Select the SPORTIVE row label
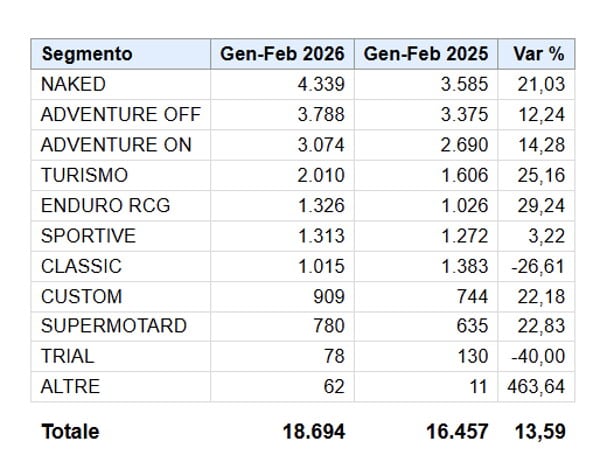Screen dimensions: 606x472 click(x=88, y=236)
